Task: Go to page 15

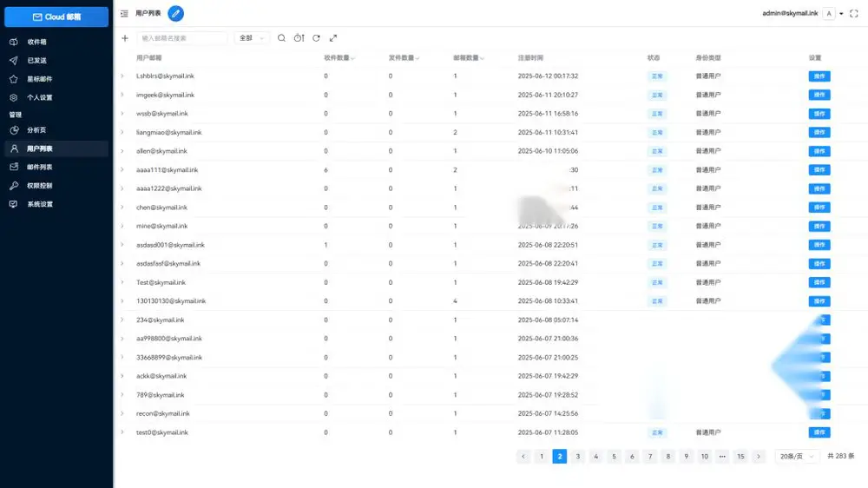Action: 740,457
